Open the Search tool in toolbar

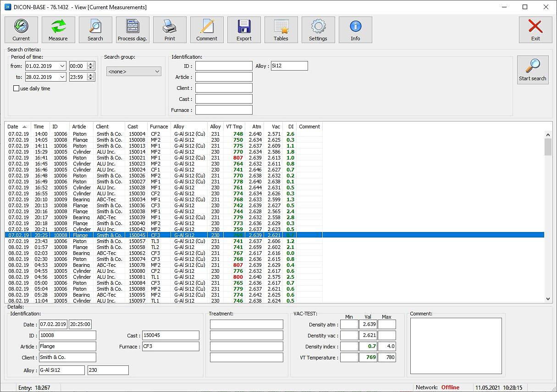[95, 30]
